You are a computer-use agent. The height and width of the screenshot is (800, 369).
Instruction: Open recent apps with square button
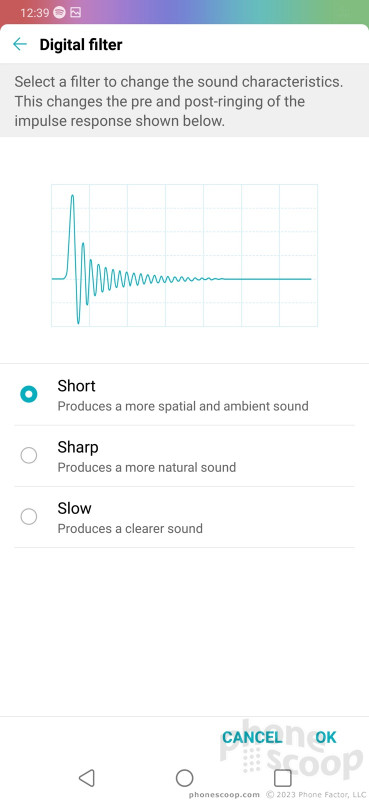tap(282, 778)
